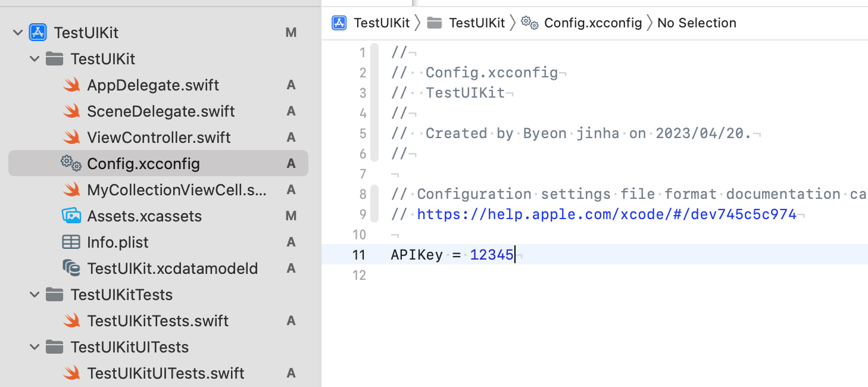Open the help.apple.com documentation link

pos(607,214)
